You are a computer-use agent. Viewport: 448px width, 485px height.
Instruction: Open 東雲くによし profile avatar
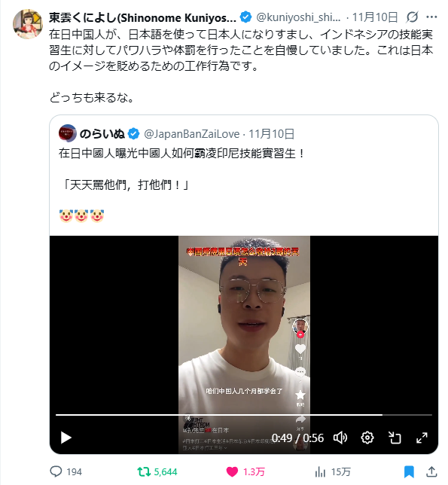click(27, 24)
